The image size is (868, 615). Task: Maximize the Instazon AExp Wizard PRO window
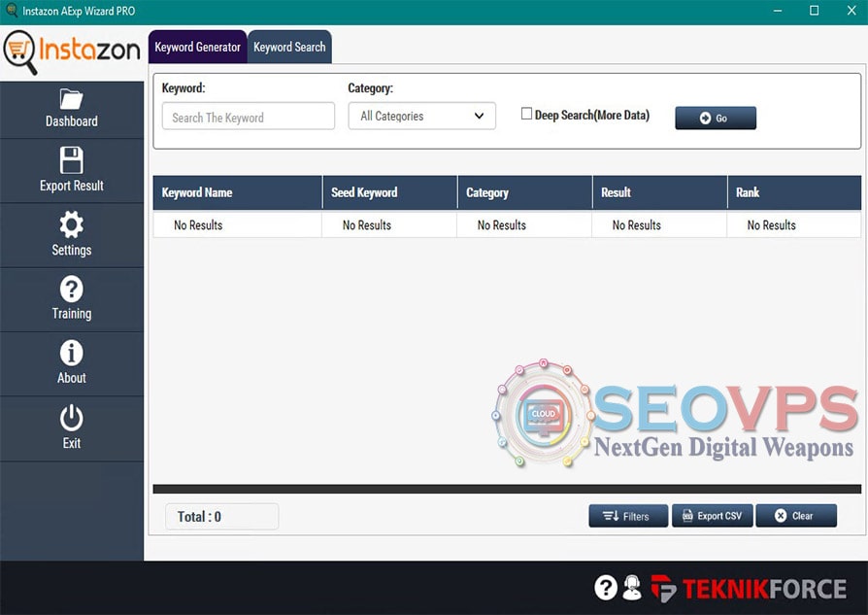click(815, 11)
